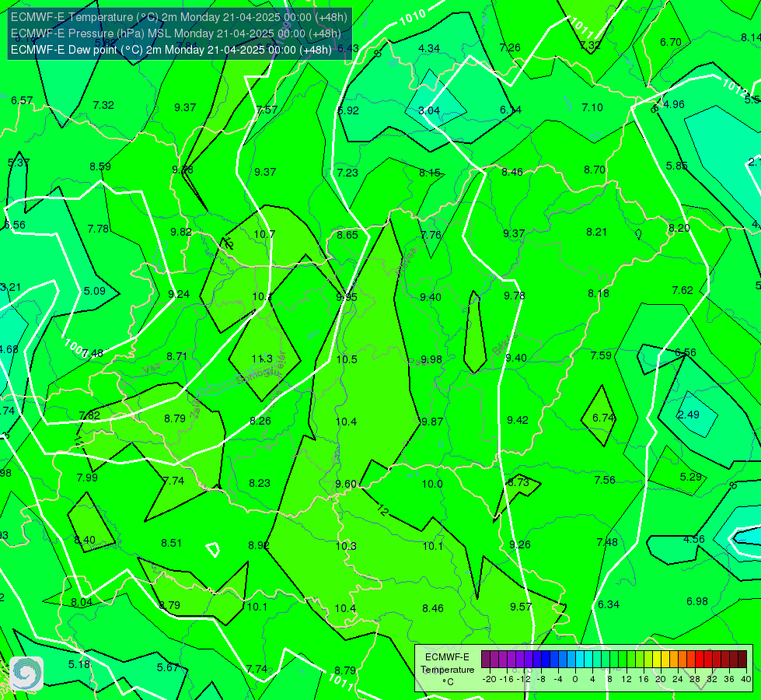Click the dew point value 8.51

pos(171,543)
